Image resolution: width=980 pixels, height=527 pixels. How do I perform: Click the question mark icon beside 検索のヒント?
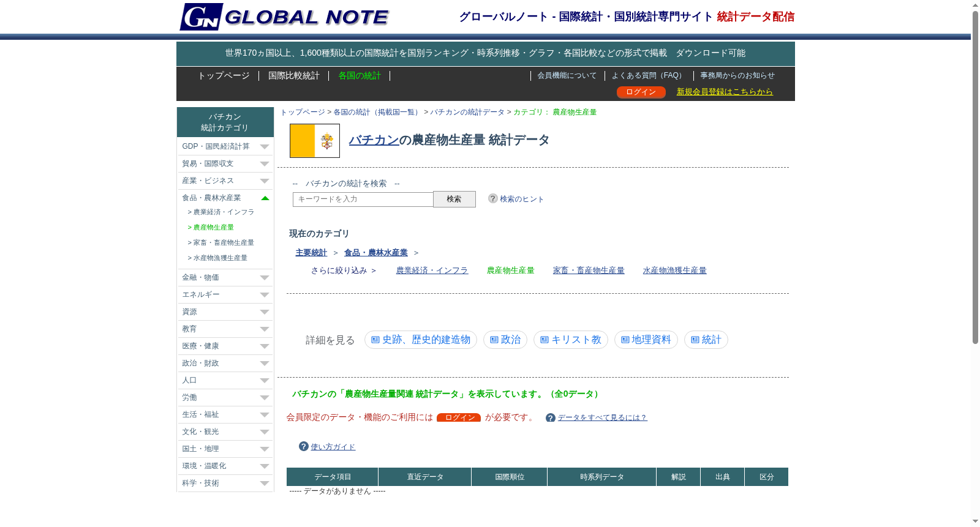coord(492,198)
